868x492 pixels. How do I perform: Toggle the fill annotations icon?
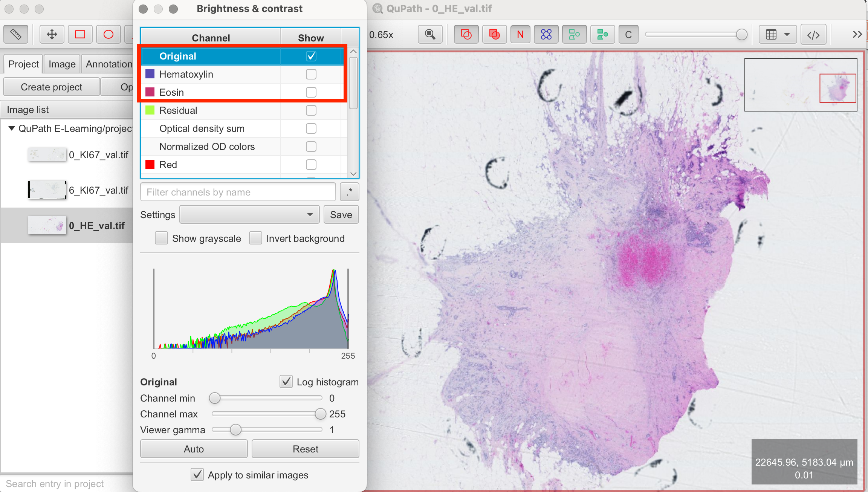(494, 35)
